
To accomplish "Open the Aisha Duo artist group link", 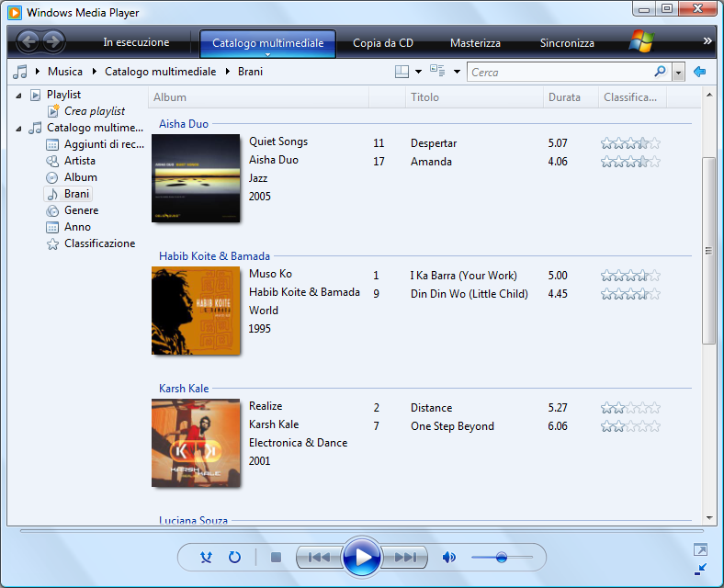I will 184,124.
